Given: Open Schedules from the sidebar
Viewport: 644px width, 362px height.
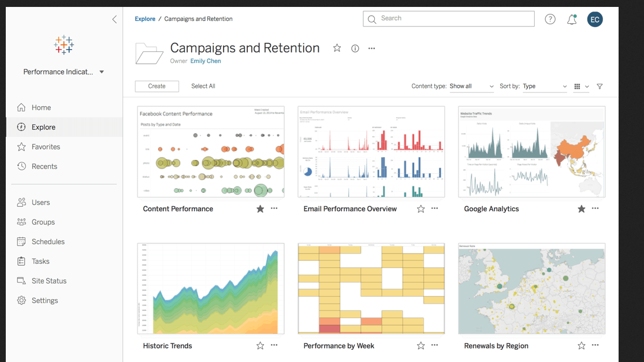Looking at the screenshot, I should 48,241.
